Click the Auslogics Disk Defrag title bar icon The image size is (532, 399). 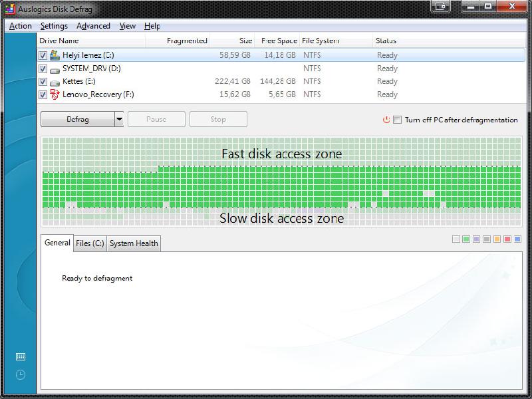[10, 9]
